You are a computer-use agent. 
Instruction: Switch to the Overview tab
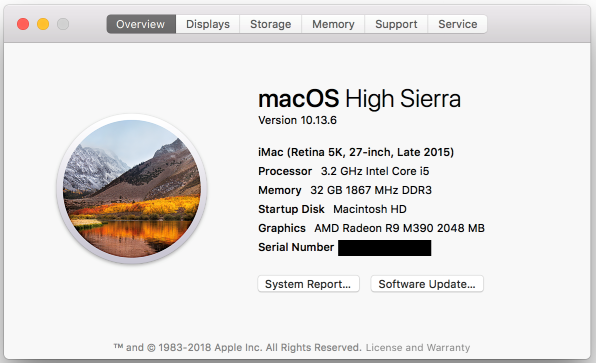141,24
